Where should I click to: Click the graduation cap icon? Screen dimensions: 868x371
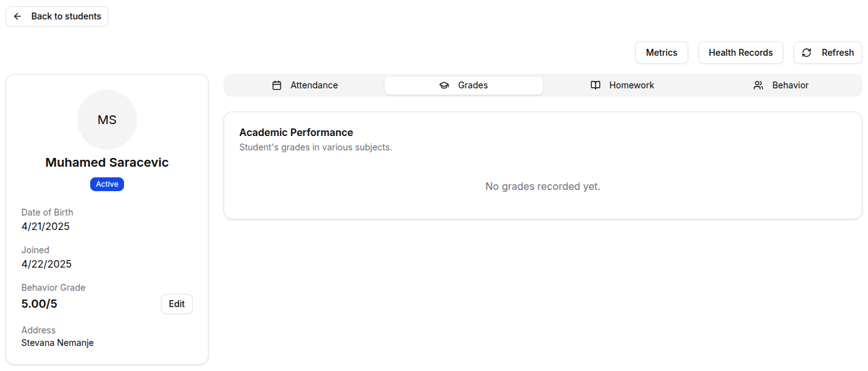click(444, 85)
